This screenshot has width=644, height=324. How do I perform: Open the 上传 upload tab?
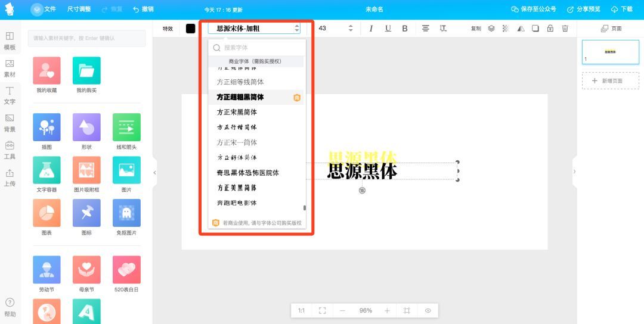tap(10, 177)
